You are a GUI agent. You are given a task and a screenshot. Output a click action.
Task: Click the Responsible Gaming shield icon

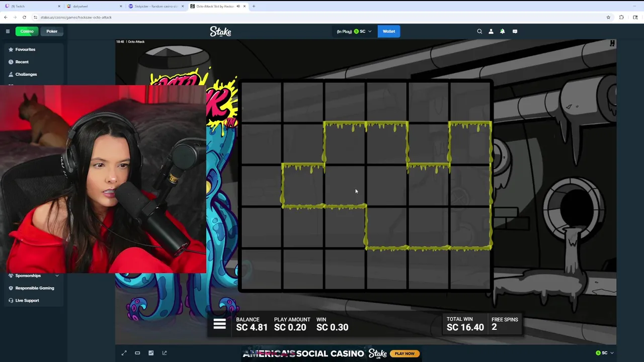tap(11, 288)
